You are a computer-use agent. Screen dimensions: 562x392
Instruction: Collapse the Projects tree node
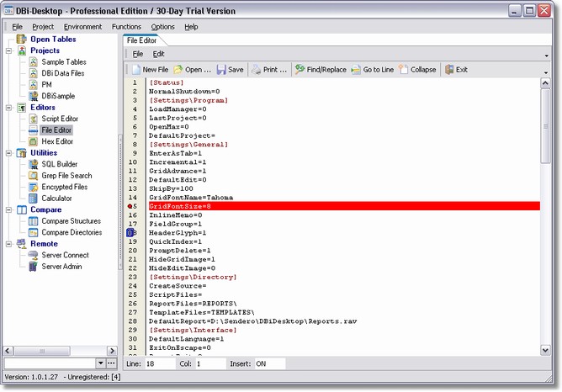click(x=9, y=50)
